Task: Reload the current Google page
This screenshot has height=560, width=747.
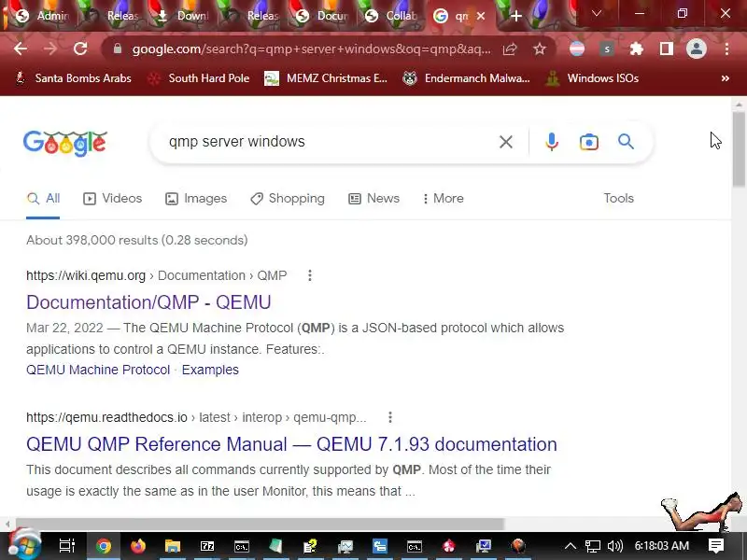Action: (x=80, y=49)
